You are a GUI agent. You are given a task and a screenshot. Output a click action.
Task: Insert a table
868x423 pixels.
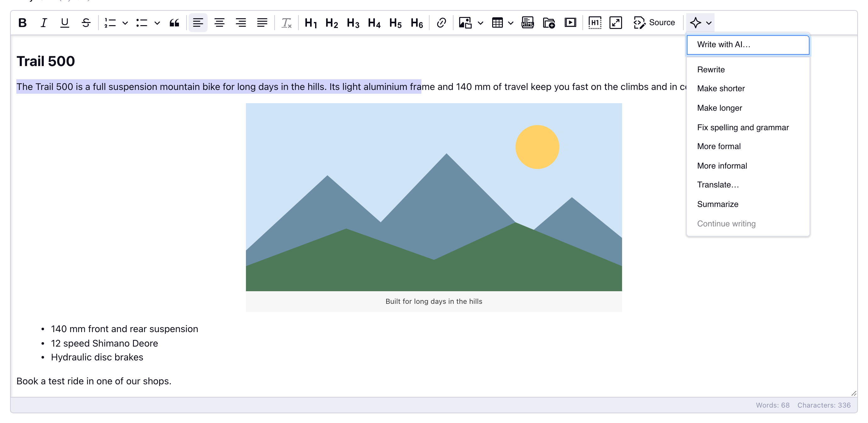click(x=497, y=23)
